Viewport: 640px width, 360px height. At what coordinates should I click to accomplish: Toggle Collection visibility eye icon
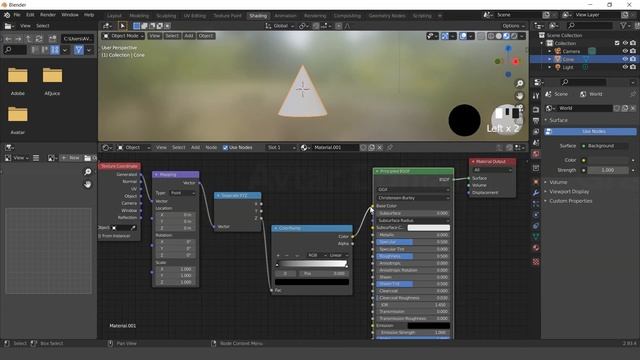point(625,43)
